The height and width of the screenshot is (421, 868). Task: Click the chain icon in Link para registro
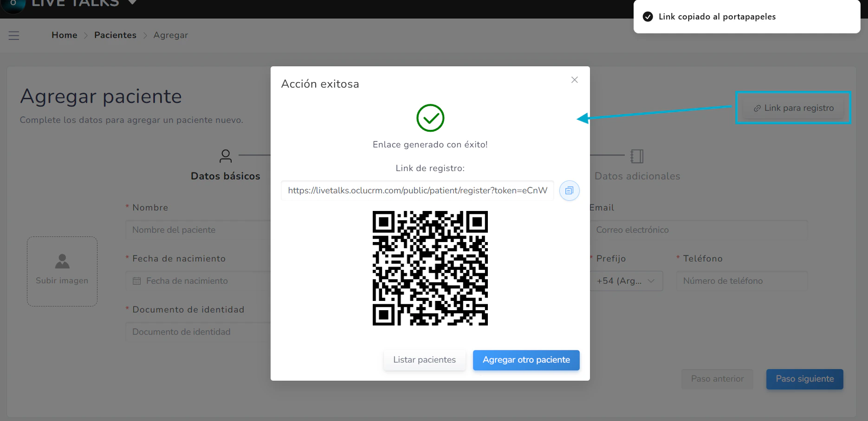click(757, 108)
